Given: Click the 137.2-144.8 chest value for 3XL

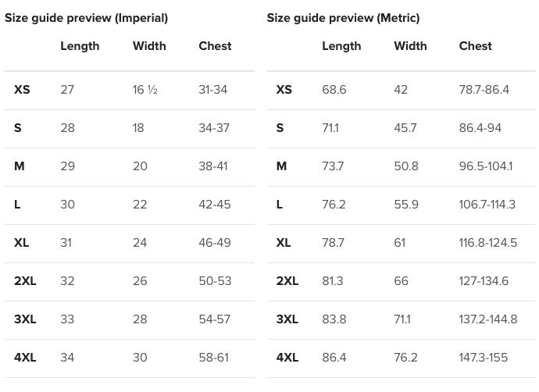Looking at the screenshot, I should click(487, 319).
